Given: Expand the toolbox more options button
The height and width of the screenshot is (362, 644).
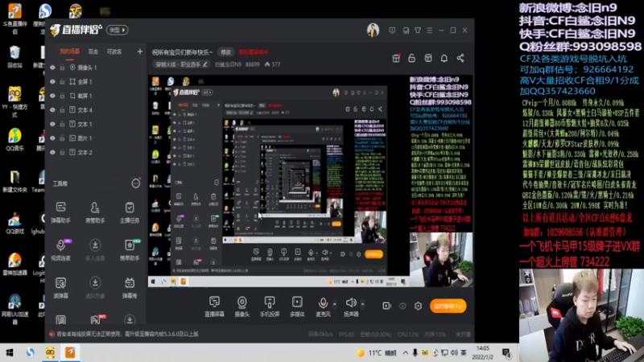Looking at the screenshot, I should (x=135, y=183).
